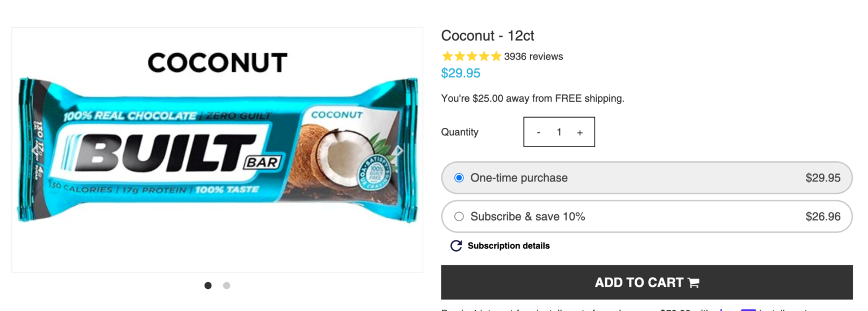
Task: Click the quantity number field
Action: (x=559, y=132)
